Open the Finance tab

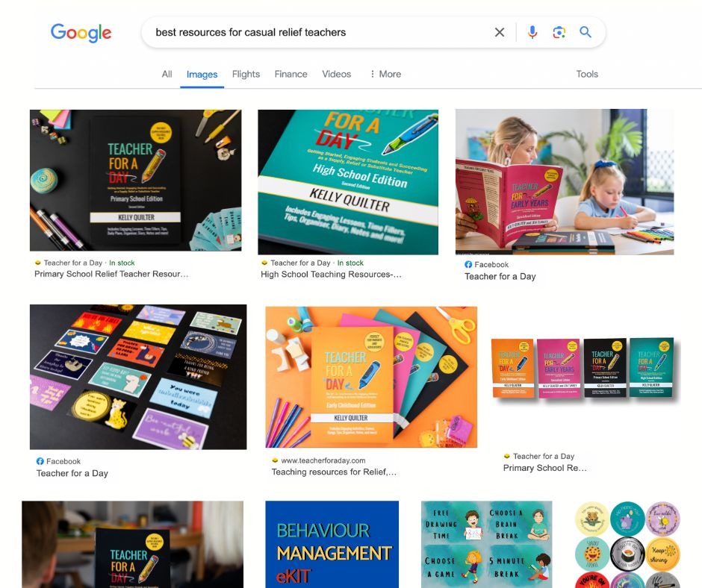pyautogui.click(x=291, y=74)
